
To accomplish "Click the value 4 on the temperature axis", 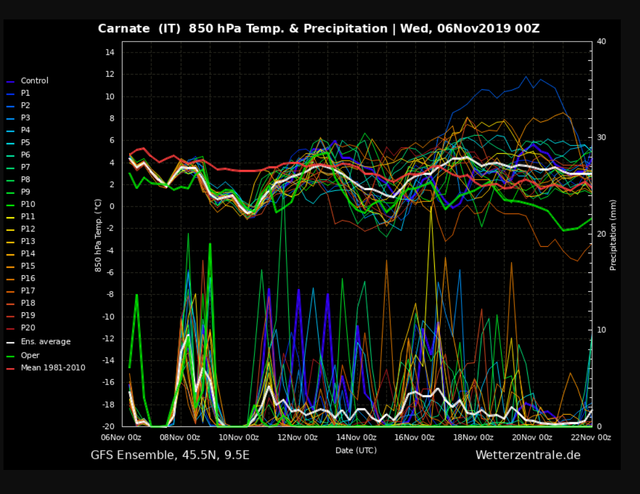I will coord(112,162).
